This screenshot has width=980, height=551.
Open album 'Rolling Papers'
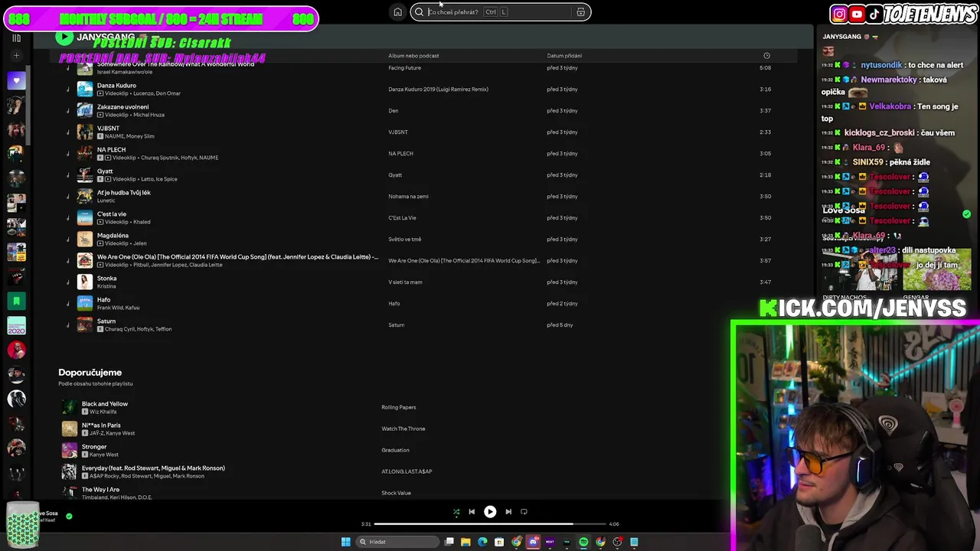coord(399,407)
